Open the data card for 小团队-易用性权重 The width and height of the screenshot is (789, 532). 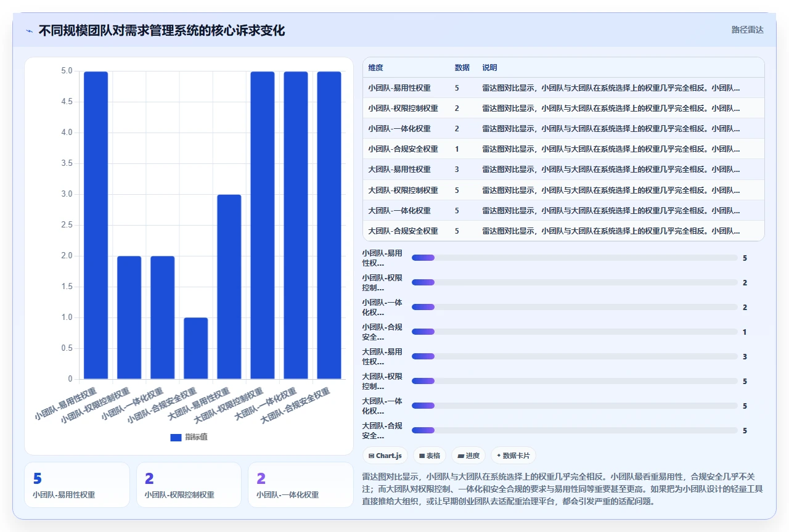(x=77, y=485)
